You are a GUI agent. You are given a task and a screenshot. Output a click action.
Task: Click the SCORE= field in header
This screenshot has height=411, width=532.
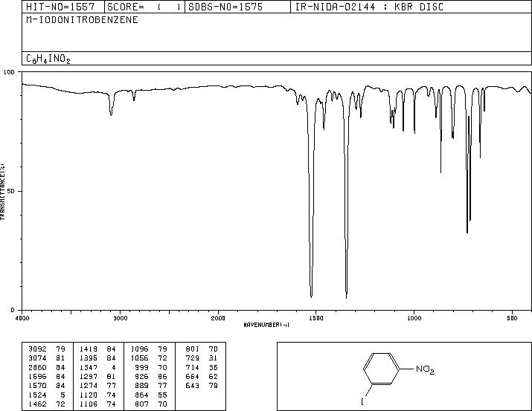[x=144, y=7]
